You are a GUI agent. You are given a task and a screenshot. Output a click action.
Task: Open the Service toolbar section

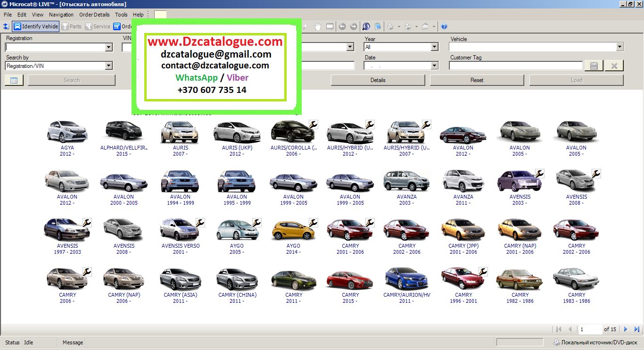pyautogui.click(x=98, y=26)
